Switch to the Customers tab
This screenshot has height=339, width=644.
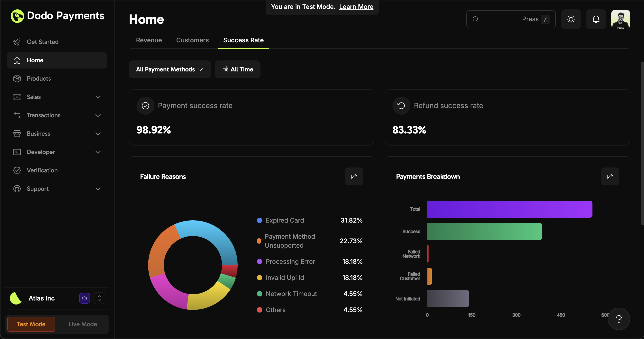tap(192, 40)
